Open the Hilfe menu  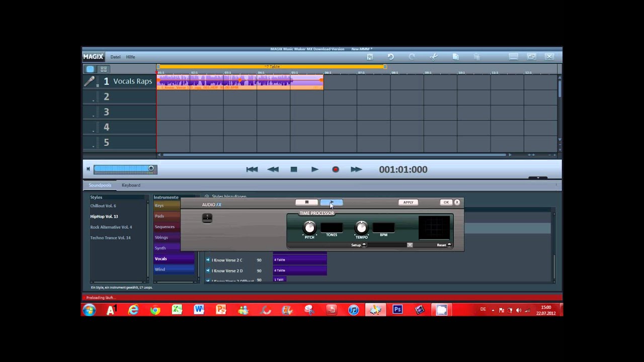[130, 57]
